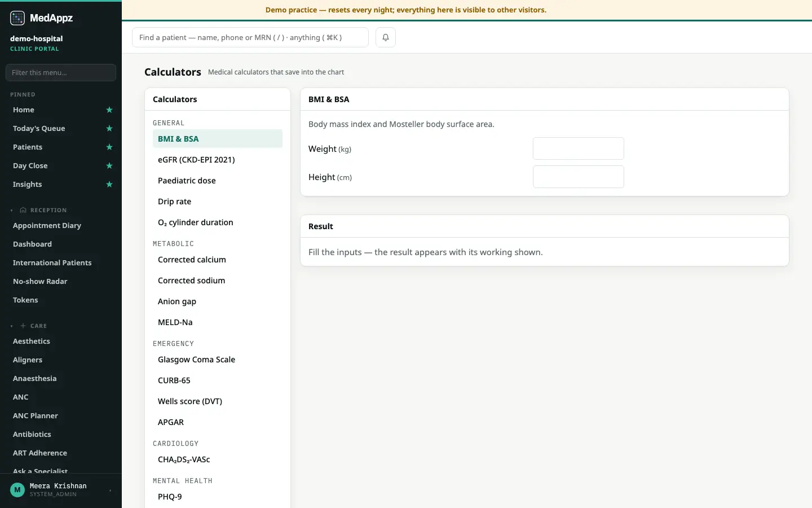Select CURB-65 calculator

218,380
